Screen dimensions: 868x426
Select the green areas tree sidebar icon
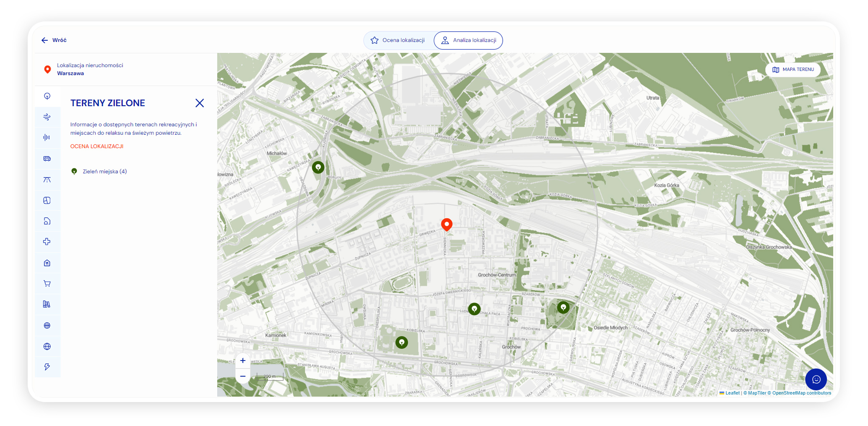(47, 96)
